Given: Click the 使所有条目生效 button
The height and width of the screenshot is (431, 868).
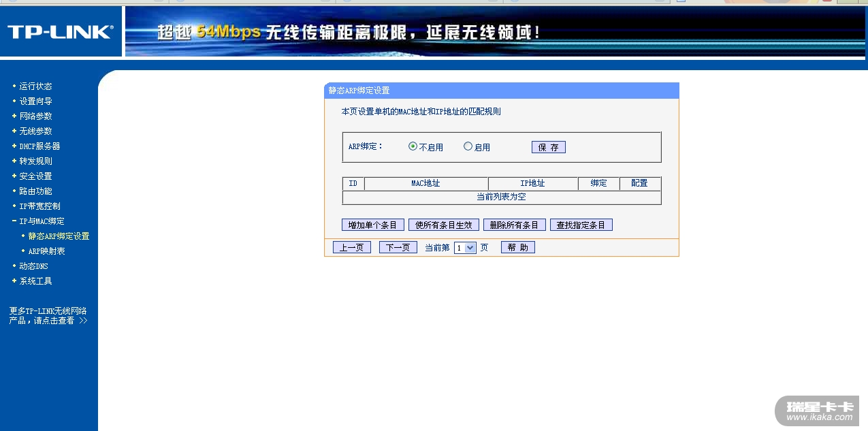Looking at the screenshot, I should click(x=444, y=225).
